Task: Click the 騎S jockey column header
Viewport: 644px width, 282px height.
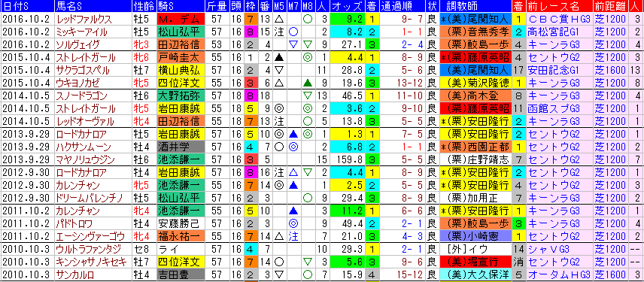Action: [x=181, y=7]
